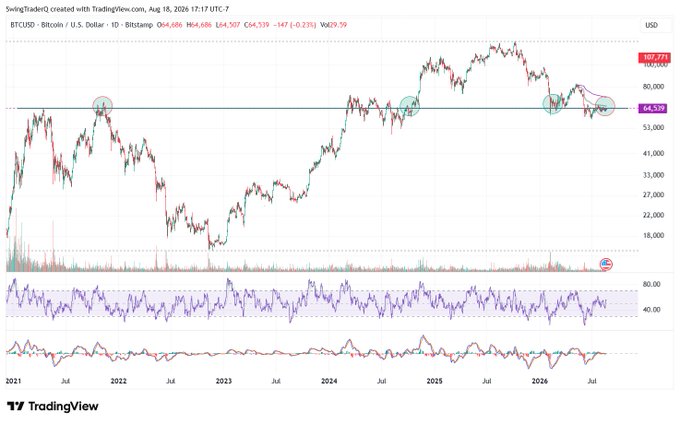This screenshot has height=424, width=680.
Task: Click the close value C64,539
Action: (256, 25)
